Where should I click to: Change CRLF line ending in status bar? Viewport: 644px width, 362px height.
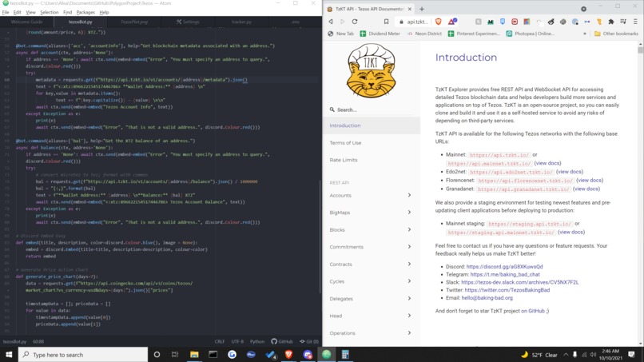point(220,341)
